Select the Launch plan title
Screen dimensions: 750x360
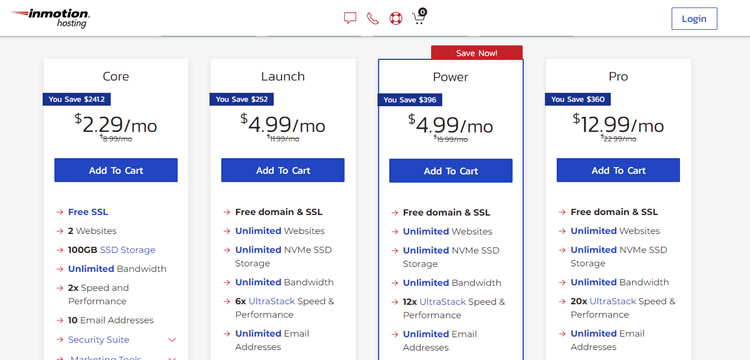click(x=283, y=76)
